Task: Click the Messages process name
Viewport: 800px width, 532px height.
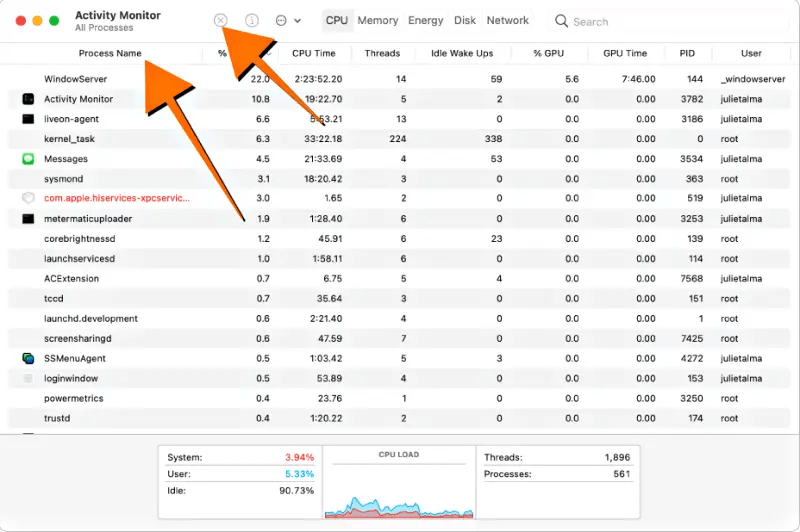Action: pyautogui.click(x=66, y=159)
